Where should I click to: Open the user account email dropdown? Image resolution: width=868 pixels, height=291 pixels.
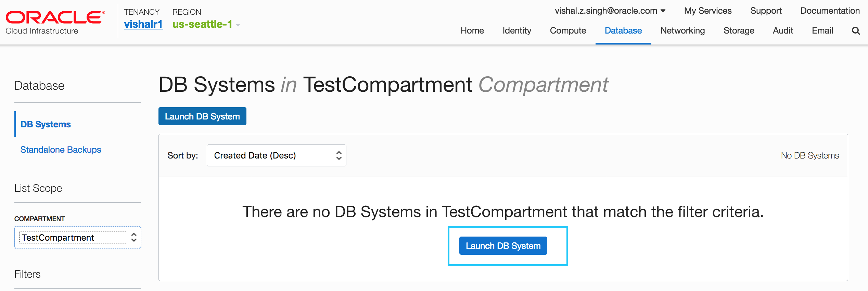point(610,11)
